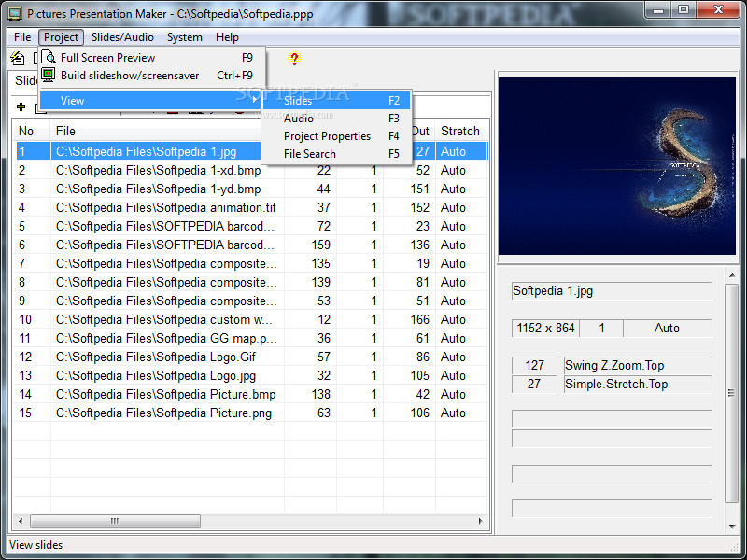Open help via the question mark icon
The width and height of the screenshot is (747, 560).
[x=294, y=59]
